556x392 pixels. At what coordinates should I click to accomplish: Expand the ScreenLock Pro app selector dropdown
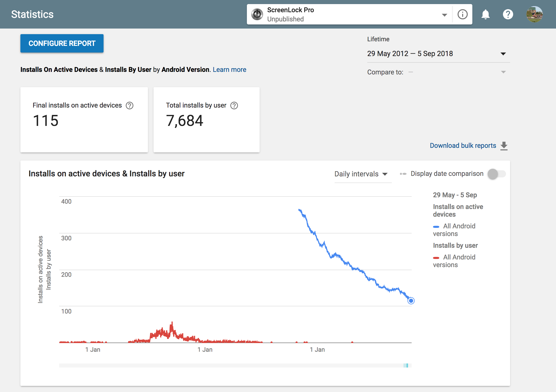point(444,15)
